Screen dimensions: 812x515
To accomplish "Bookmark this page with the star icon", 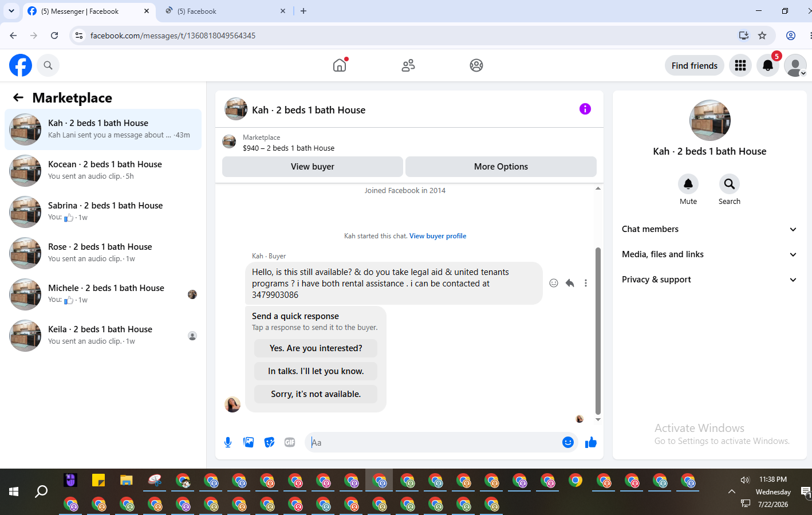I will [762, 36].
